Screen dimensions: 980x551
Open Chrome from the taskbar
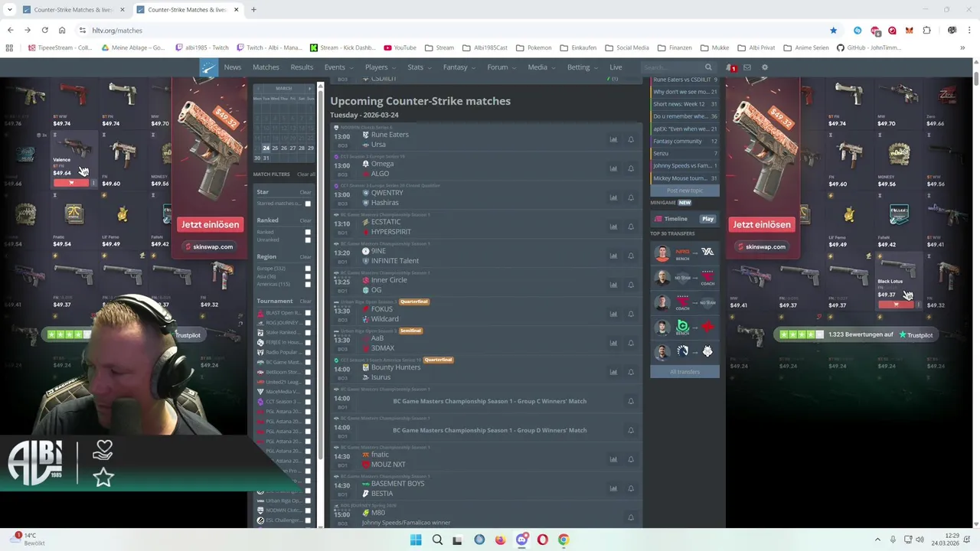563,540
